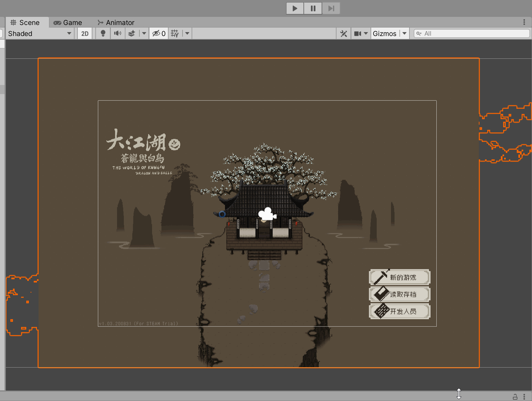
Task: Select the game title logo sprite
Action: [143, 152]
